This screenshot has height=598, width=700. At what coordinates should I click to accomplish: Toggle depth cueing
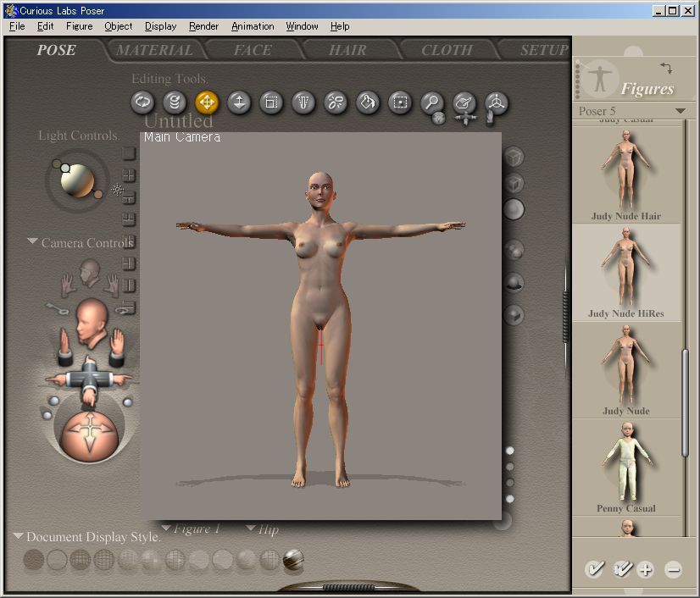coord(514,250)
